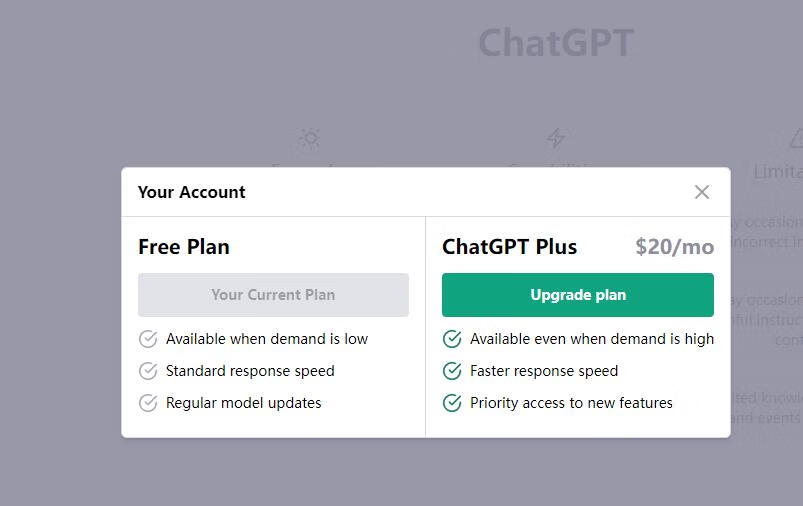803x506 pixels.
Task: Select the "Free Plan" heading
Action: click(184, 247)
